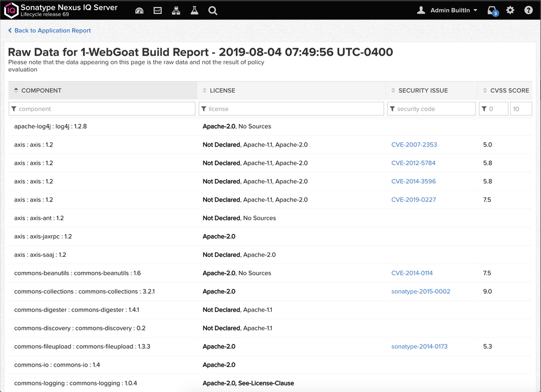The height and width of the screenshot is (392, 541).
Task: Open the Labs flask icon
Action: tap(195, 11)
